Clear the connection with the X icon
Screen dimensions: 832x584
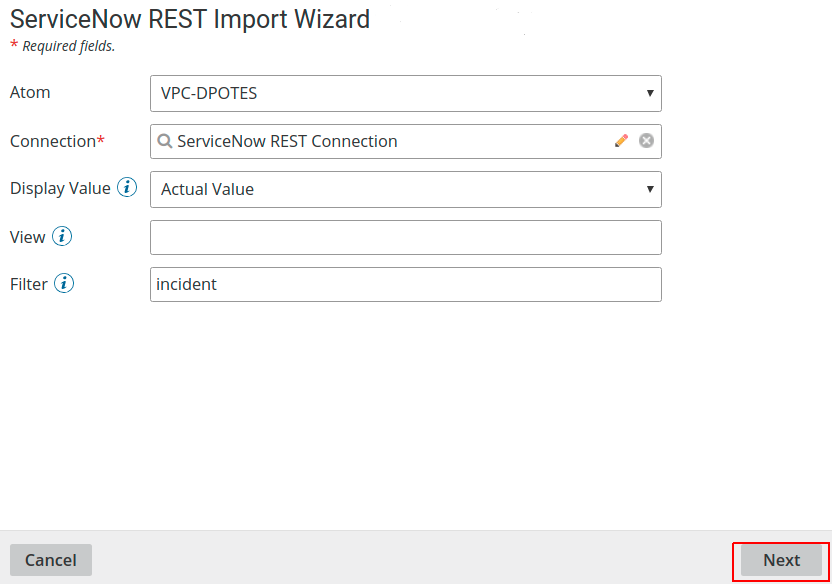pyautogui.click(x=646, y=141)
